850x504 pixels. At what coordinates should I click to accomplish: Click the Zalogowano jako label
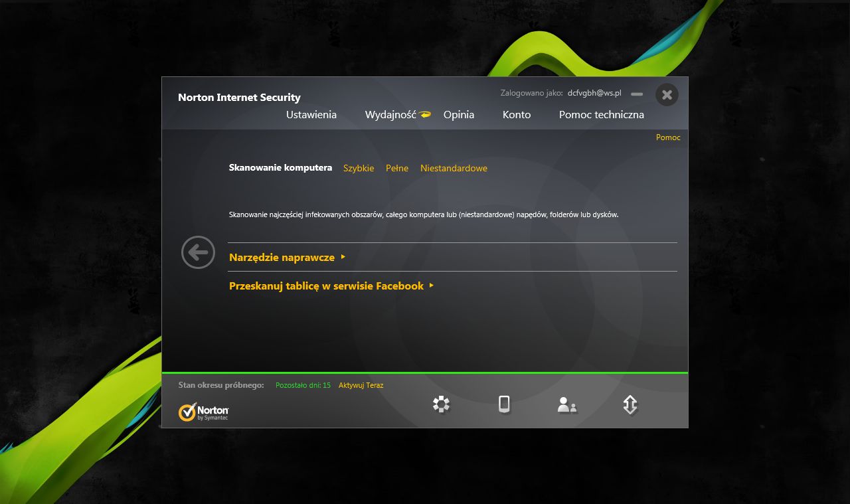[x=532, y=94]
